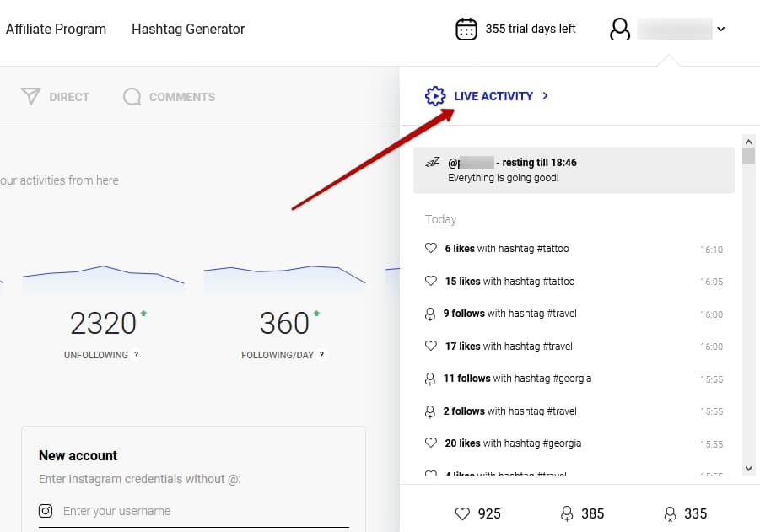Image resolution: width=760 pixels, height=532 pixels.
Task: Click follow icon for 11 follows #georgia
Action: pyautogui.click(x=430, y=379)
